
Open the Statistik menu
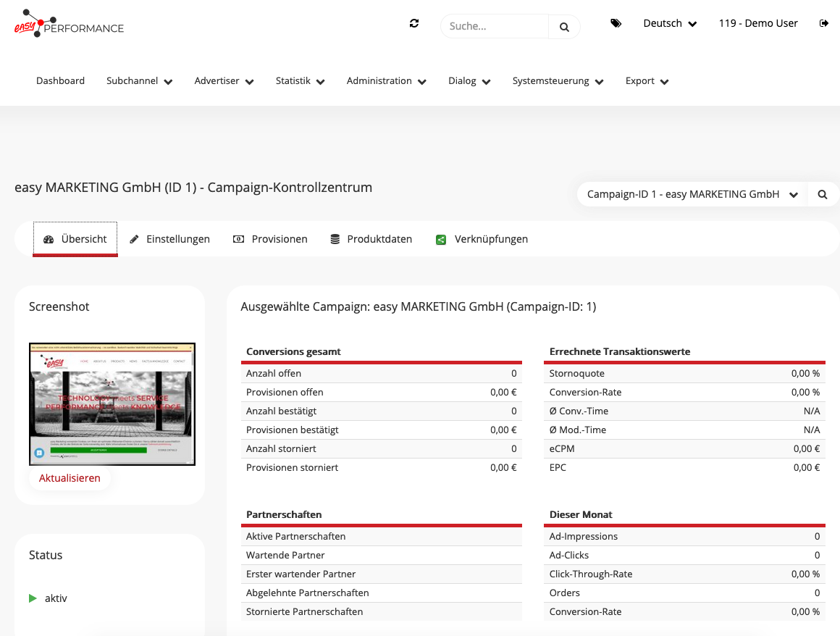click(300, 81)
